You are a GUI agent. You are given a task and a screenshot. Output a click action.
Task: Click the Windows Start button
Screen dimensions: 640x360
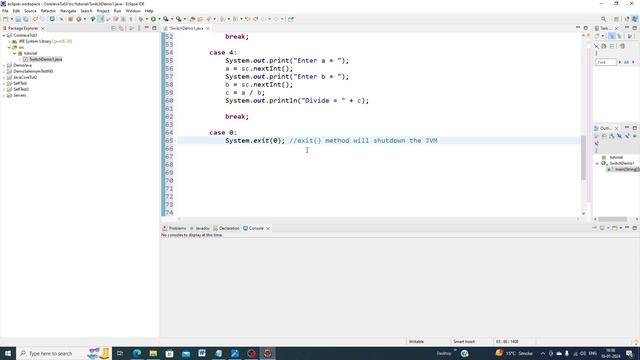8,353
